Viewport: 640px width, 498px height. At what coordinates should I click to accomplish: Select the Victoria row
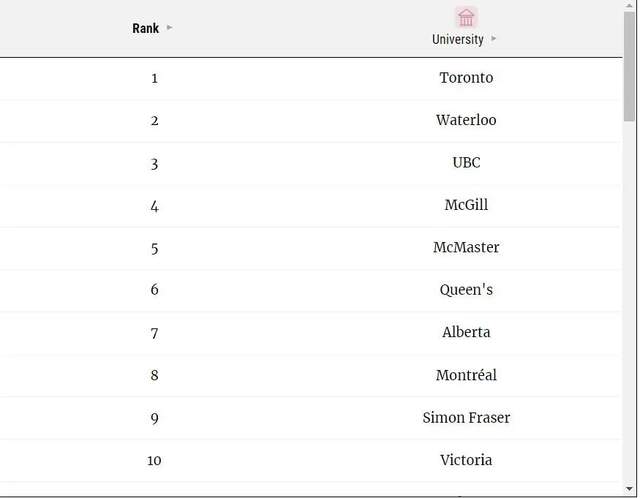tap(311, 460)
